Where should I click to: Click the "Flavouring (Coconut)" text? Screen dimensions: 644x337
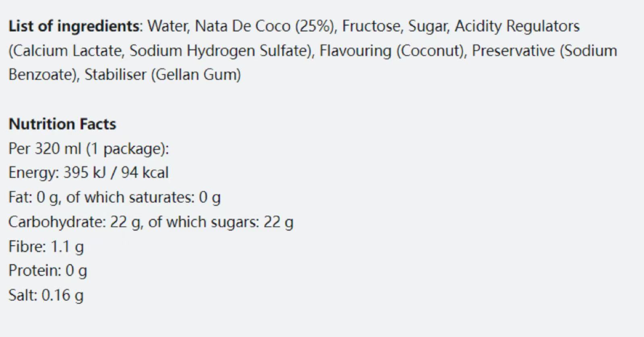[392, 51]
